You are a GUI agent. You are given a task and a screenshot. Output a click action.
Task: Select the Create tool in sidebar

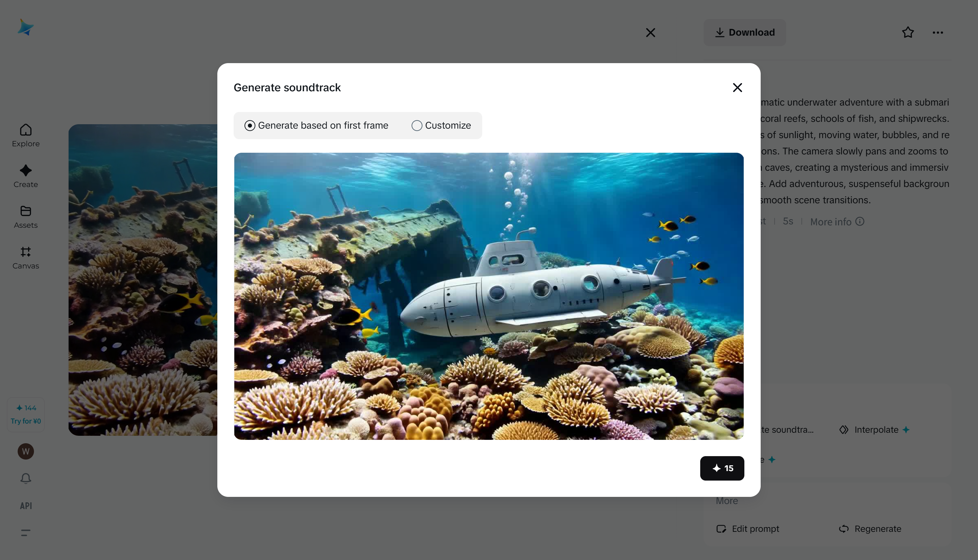tap(25, 176)
